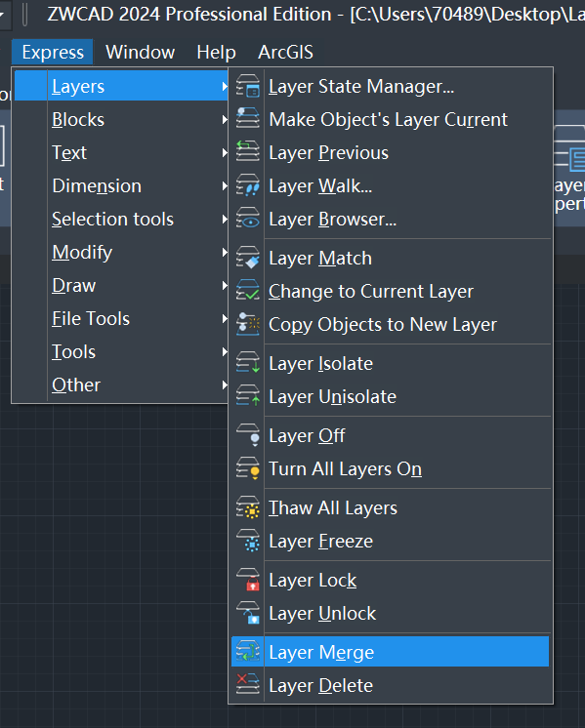Choose Layer Unisolate menu item

(x=391, y=396)
